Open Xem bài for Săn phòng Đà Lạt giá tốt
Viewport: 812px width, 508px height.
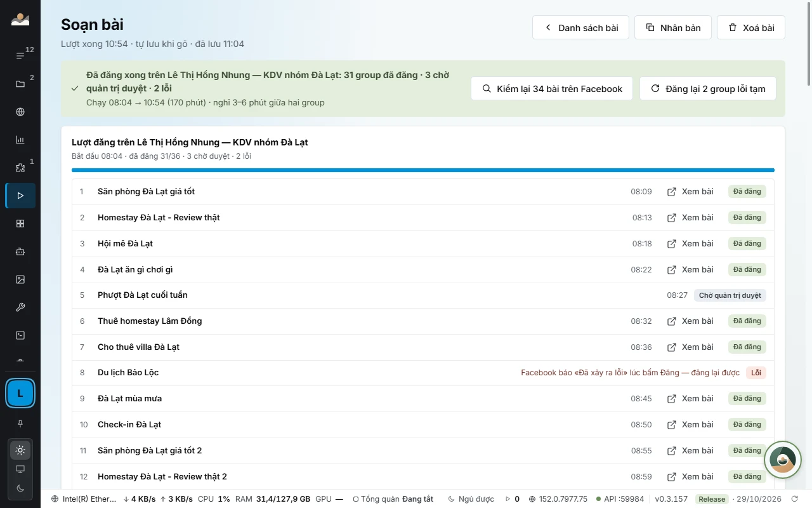tap(690, 192)
